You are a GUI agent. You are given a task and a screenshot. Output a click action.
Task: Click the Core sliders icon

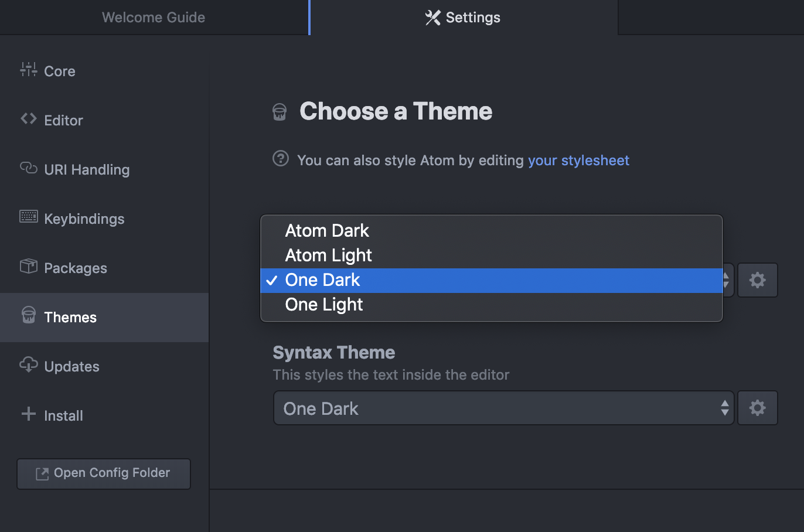(28, 70)
